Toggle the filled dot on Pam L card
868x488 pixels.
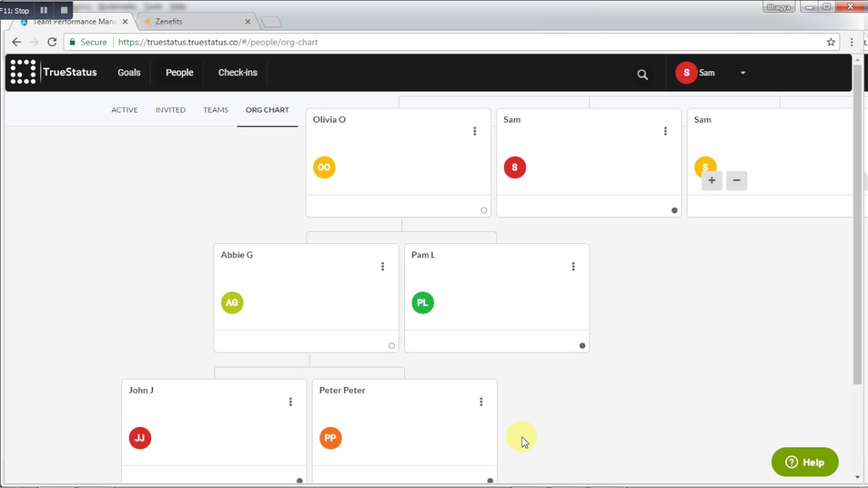click(x=582, y=346)
